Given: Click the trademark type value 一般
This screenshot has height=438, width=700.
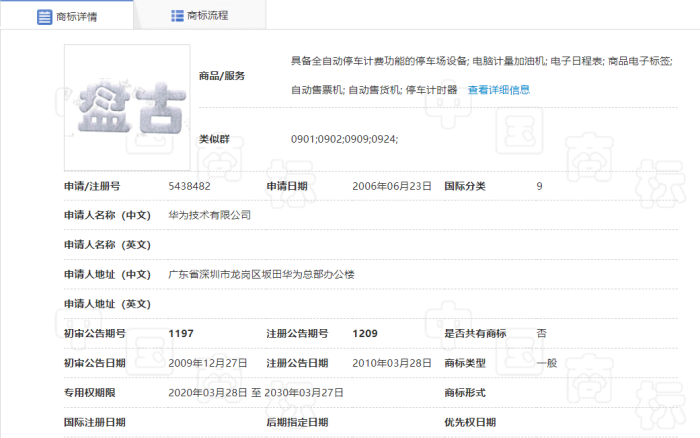Looking at the screenshot, I should tap(547, 363).
